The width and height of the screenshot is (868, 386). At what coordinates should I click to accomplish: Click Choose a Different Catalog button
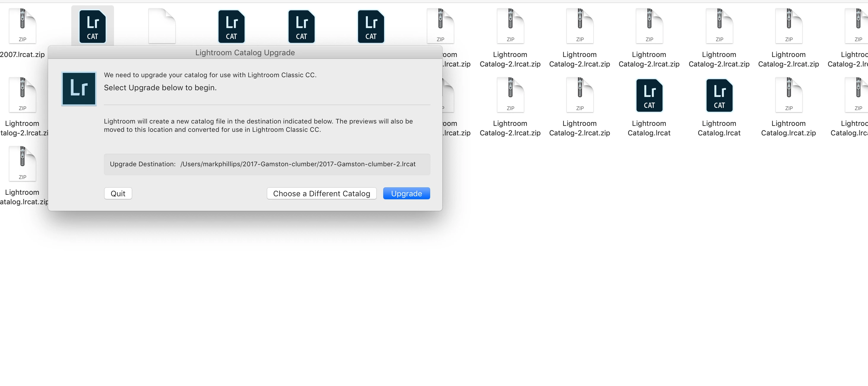click(x=321, y=194)
